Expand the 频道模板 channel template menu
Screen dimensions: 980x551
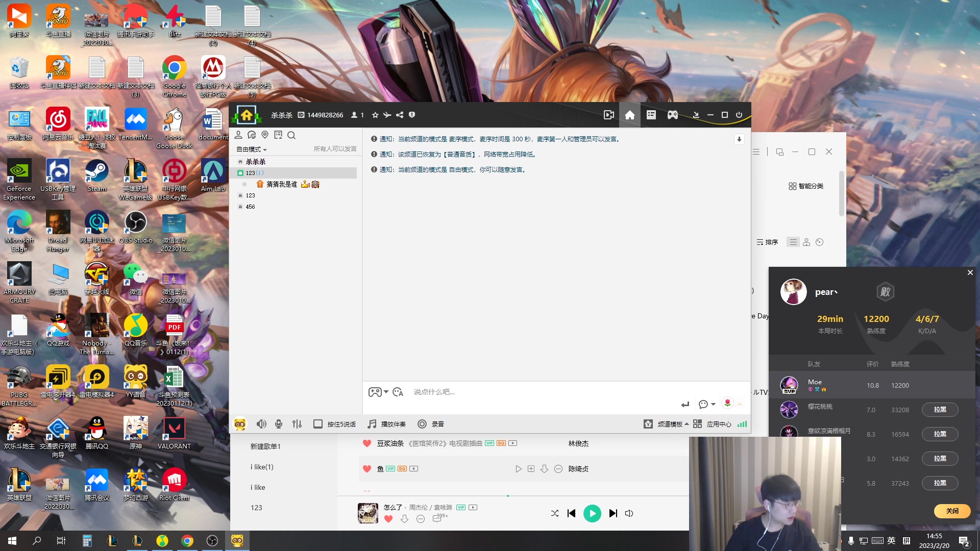pos(666,424)
